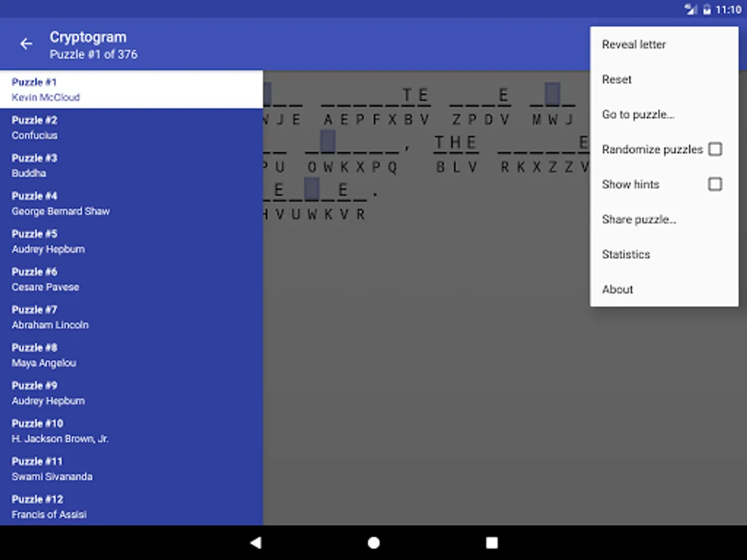
Task: Open the Go to puzzle... option
Action: 664,114
